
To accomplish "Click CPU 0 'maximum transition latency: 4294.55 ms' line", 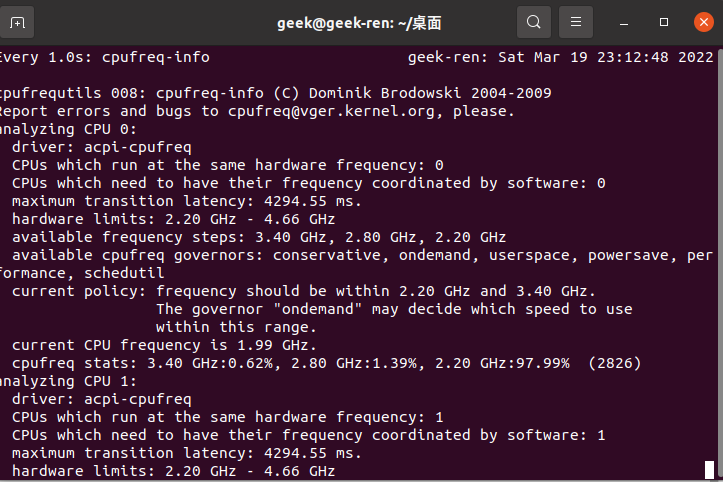I will 187,201.
